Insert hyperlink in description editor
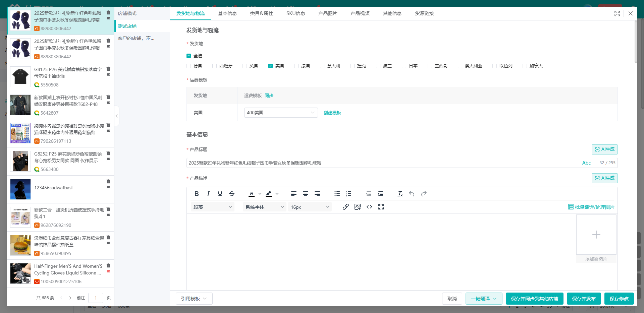 pyautogui.click(x=345, y=207)
